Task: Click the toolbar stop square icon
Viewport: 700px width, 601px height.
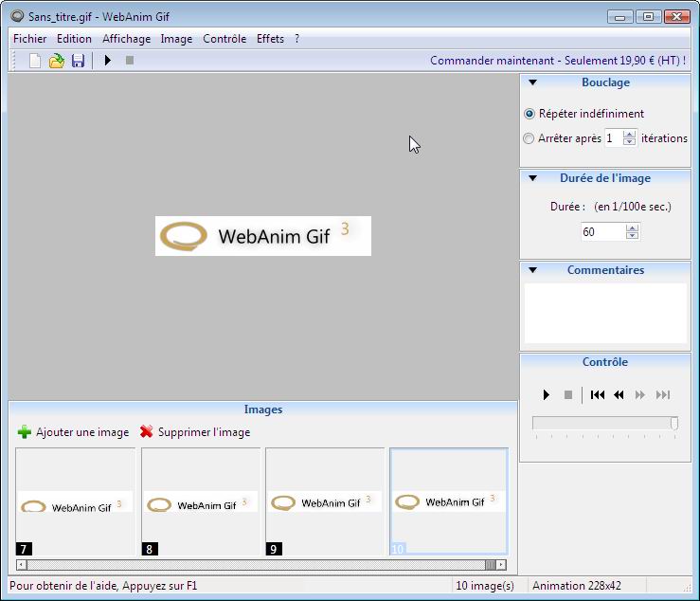Action: click(x=130, y=60)
